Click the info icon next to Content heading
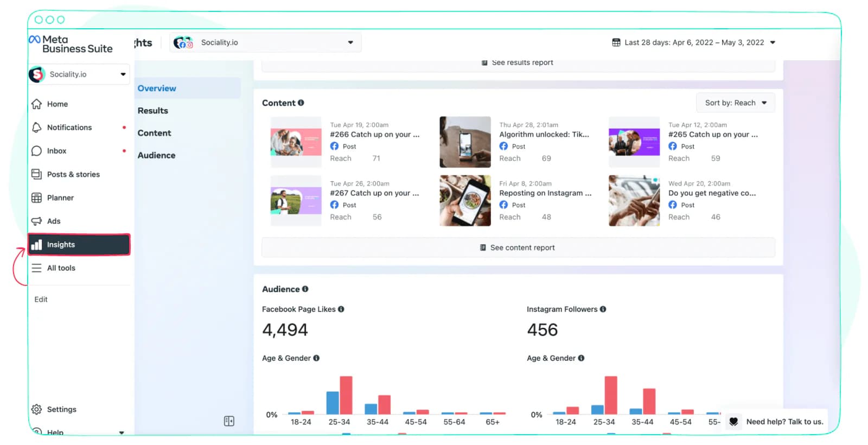 (x=301, y=103)
